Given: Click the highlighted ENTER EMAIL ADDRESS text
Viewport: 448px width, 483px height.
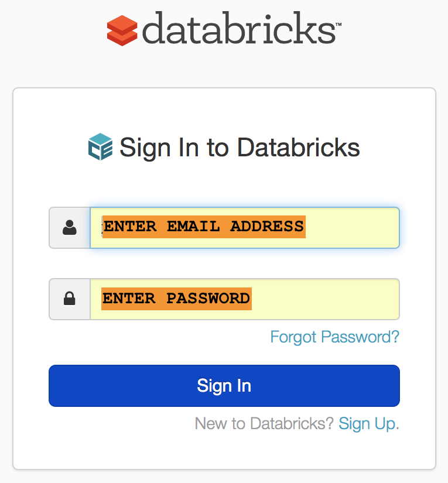Looking at the screenshot, I should coord(204,227).
